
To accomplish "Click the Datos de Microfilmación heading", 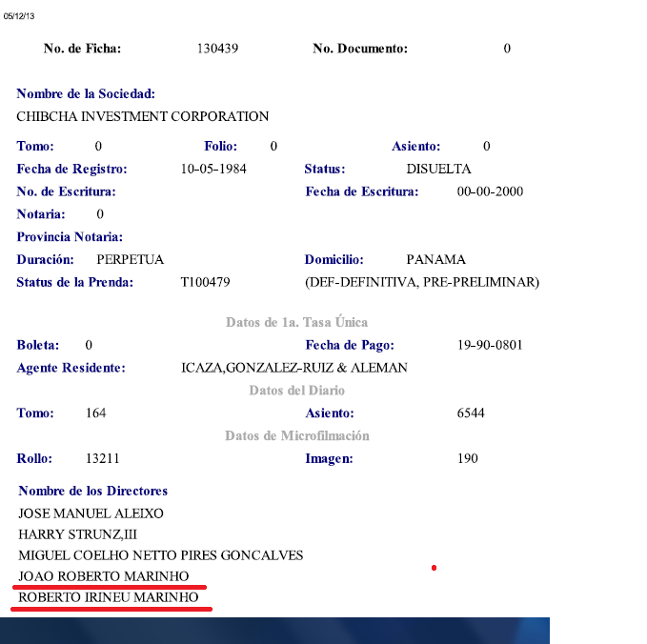I will [296, 435].
